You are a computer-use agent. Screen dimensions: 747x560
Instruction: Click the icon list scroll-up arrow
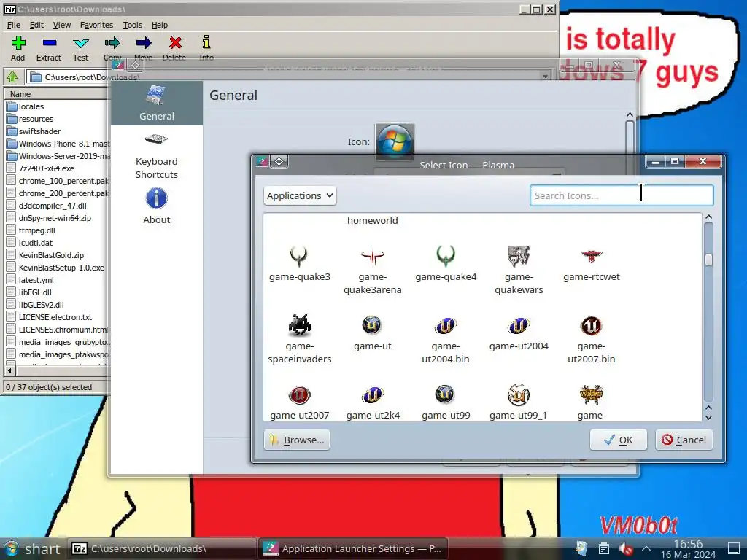(x=708, y=217)
